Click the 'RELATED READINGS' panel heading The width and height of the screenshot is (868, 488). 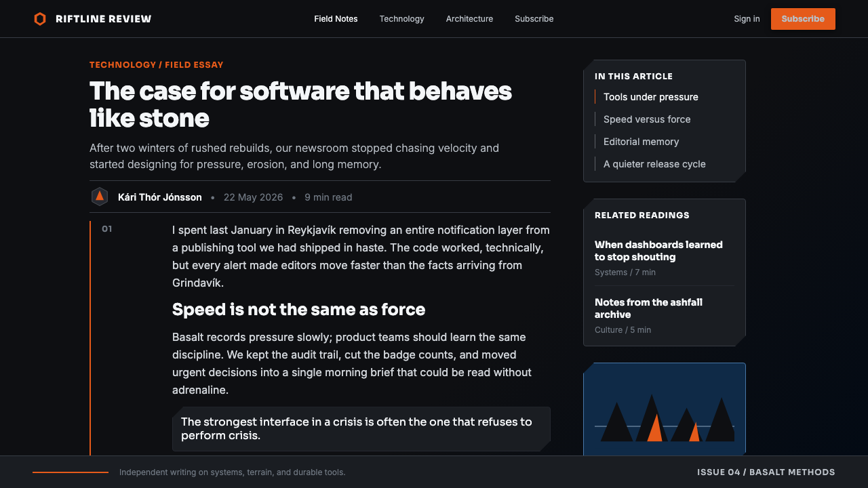pyautogui.click(x=642, y=216)
